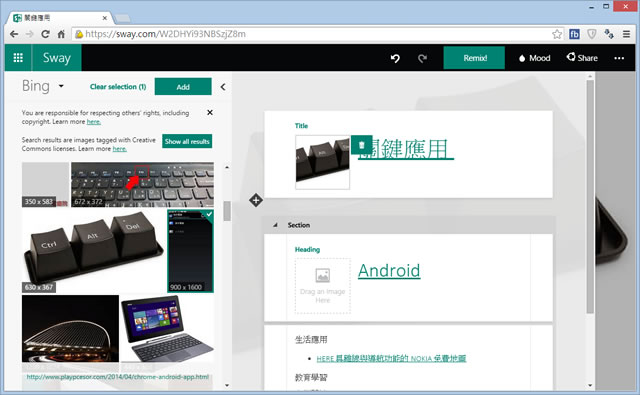The image size is (640, 395).
Task: Bookmark this page with the star
Action: pyautogui.click(x=557, y=34)
